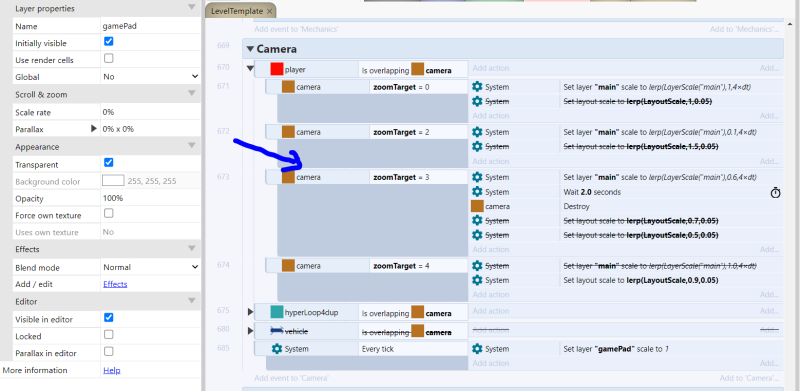
Task: Collapse the Editor section
Action: (x=192, y=300)
